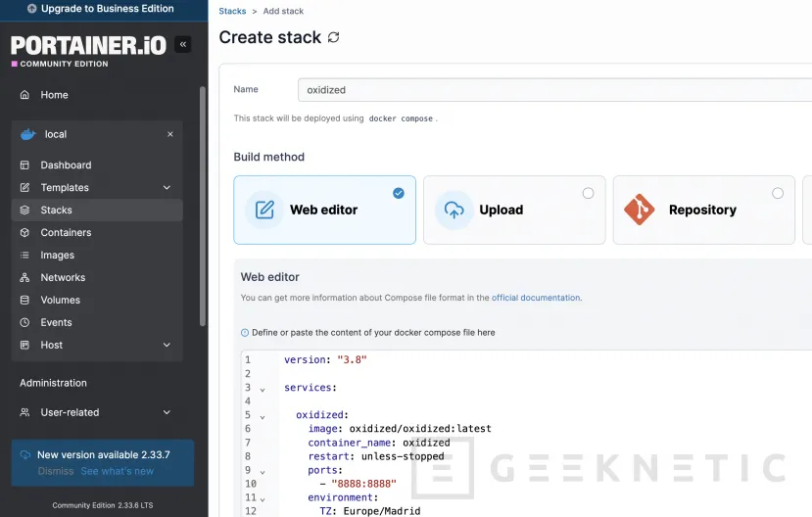Expand the User-related menu chevron
Screen dimensions: 812x517
click(167, 412)
